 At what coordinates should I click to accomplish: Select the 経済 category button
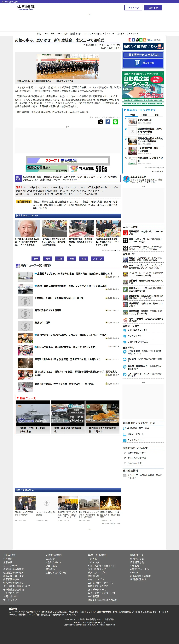60,259
